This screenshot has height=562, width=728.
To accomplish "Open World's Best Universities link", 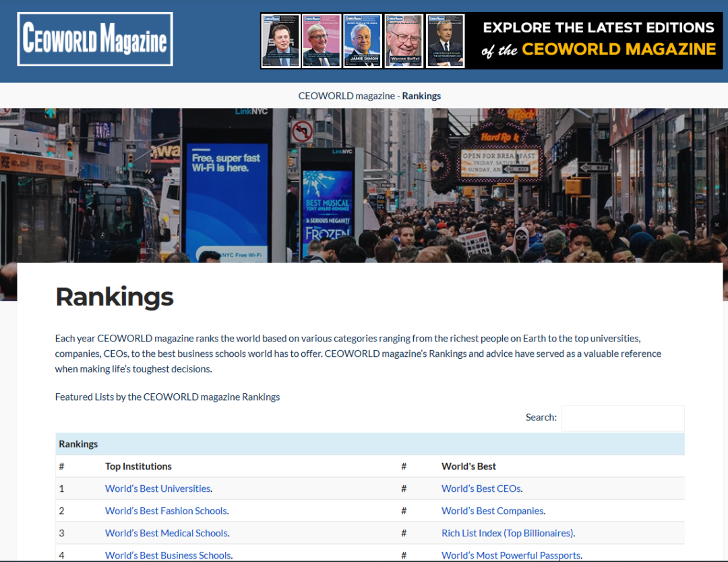I will (x=158, y=488).
